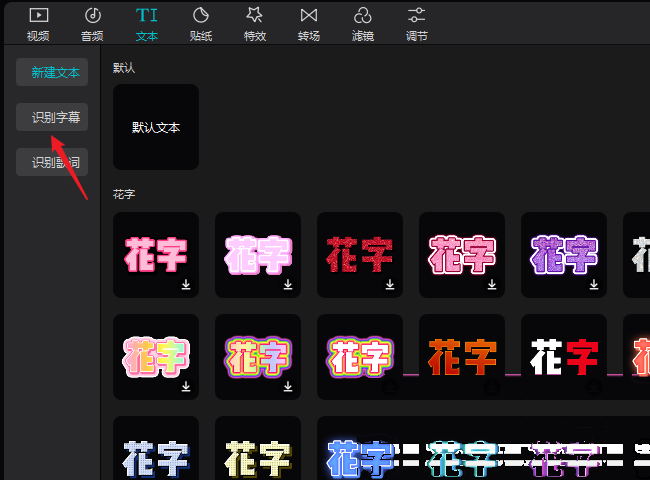This screenshot has width=650, height=480.
Task: Switch to the 特效 (Effects) tab
Action: click(255, 24)
